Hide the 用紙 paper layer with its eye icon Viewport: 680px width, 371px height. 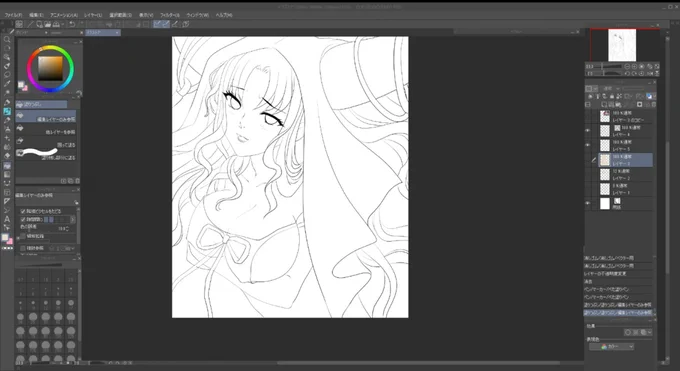tap(588, 203)
